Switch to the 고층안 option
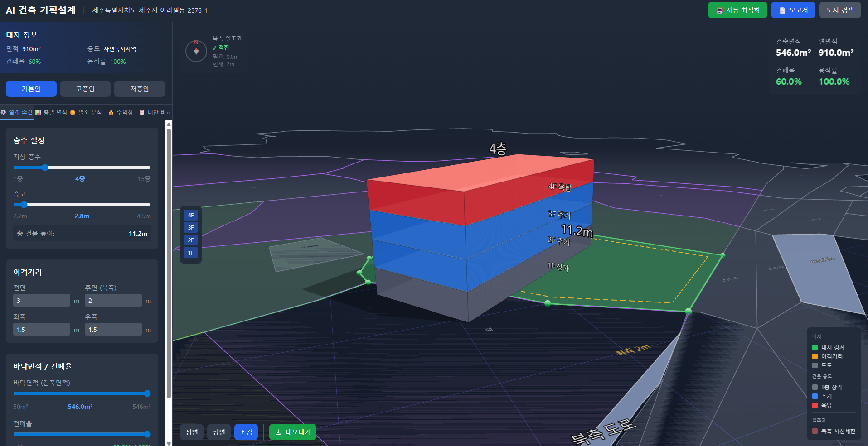 pyautogui.click(x=85, y=89)
